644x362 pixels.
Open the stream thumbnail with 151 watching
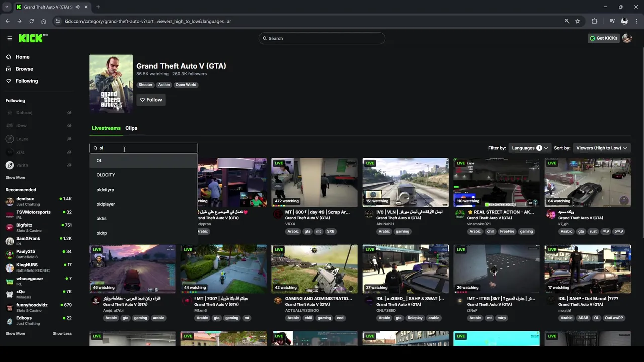tap(406, 183)
